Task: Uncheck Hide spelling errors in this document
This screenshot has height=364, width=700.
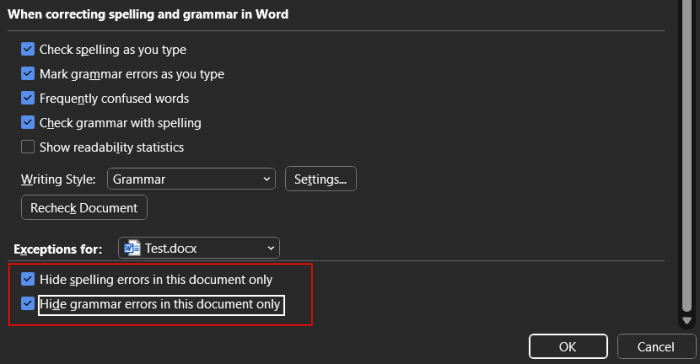Action: pyautogui.click(x=28, y=279)
